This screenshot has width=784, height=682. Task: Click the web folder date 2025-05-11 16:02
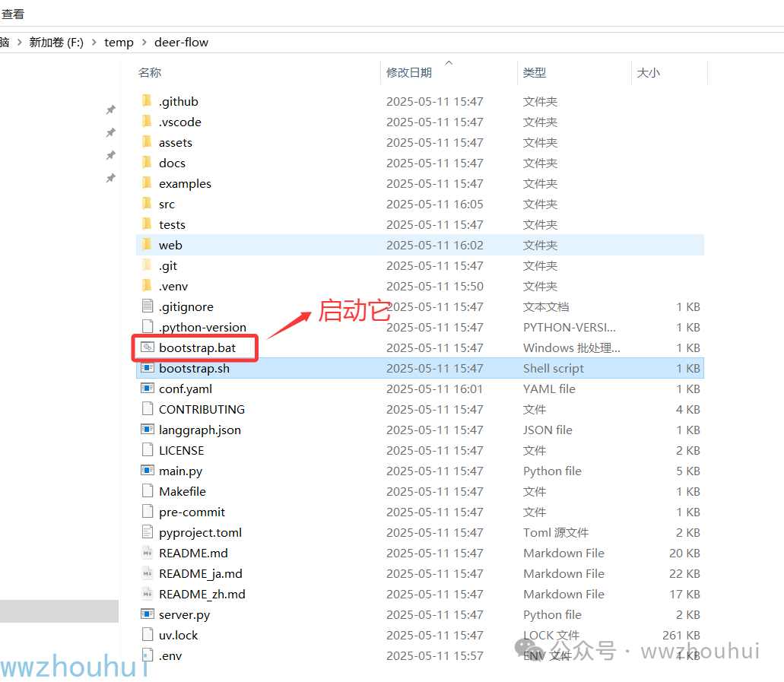[x=435, y=245]
